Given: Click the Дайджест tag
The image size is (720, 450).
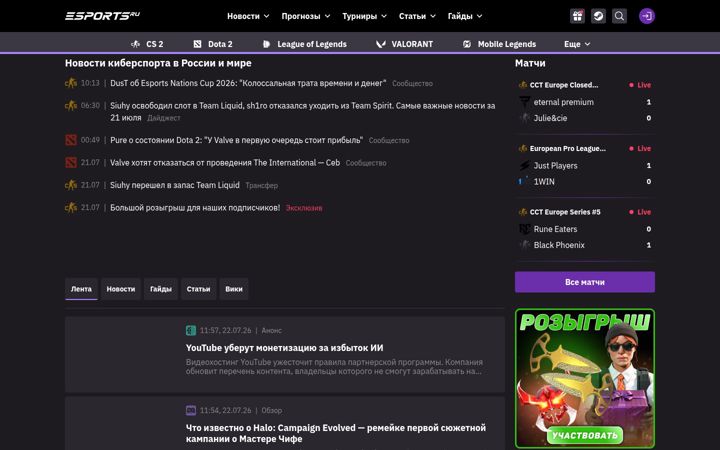Looking at the screenshot, I should pos(164,118).
